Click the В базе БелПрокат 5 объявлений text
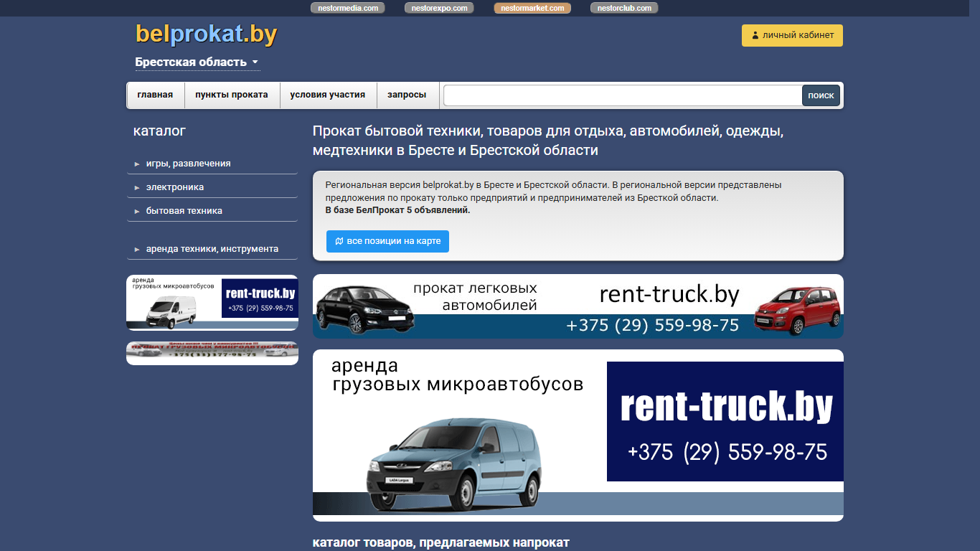Screen dimensions: 980x551 point(397,210)
